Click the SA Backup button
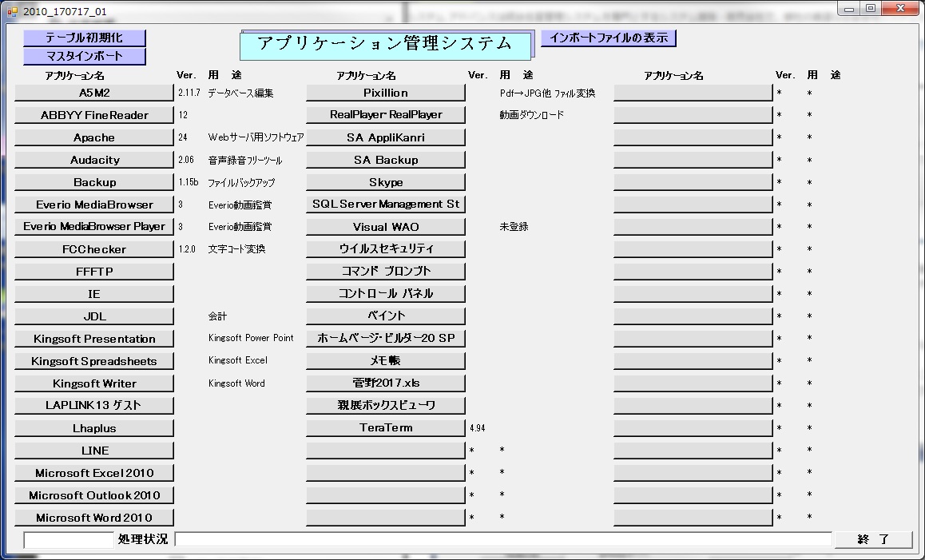This screenshot has width=925, height=560. (x=386, y=160)
